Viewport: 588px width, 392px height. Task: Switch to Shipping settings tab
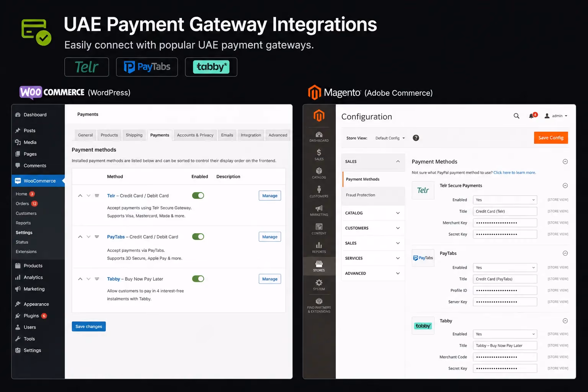[134, 135]
